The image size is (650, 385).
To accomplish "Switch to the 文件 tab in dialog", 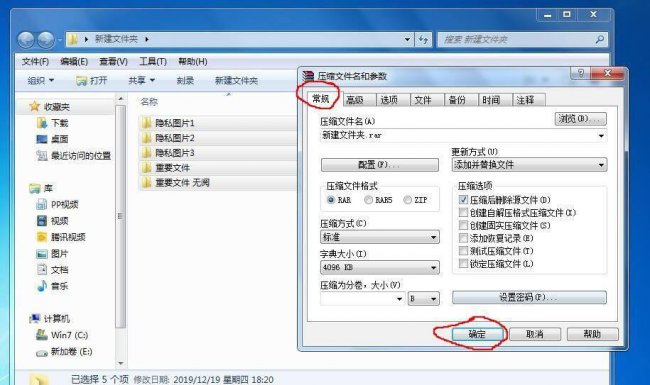I will click(423, 100).
